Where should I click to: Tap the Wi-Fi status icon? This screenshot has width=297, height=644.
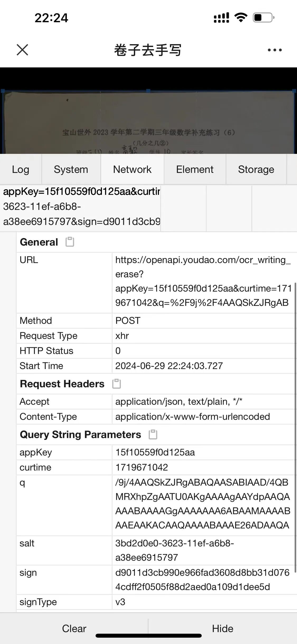(x=241, y=18)
